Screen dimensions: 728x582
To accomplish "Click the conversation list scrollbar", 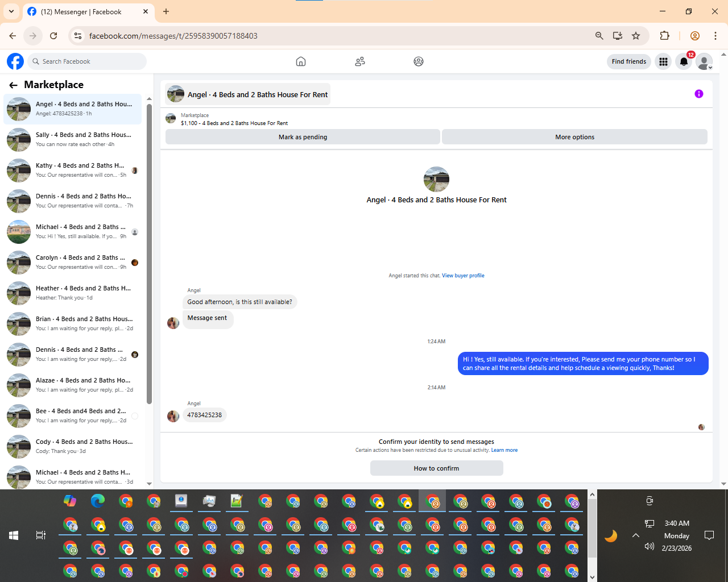I will pos(149,253).
